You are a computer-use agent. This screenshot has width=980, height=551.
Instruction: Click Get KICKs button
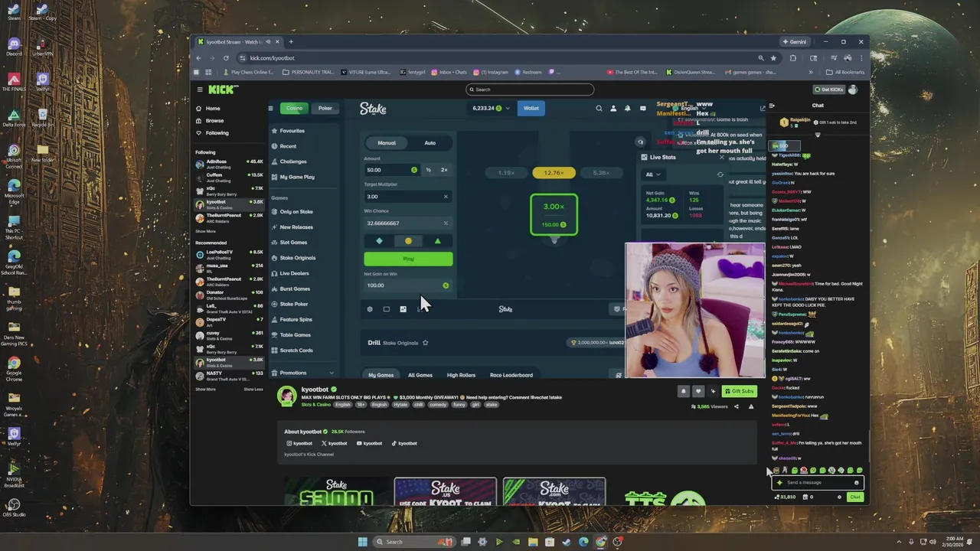[829, 90]
